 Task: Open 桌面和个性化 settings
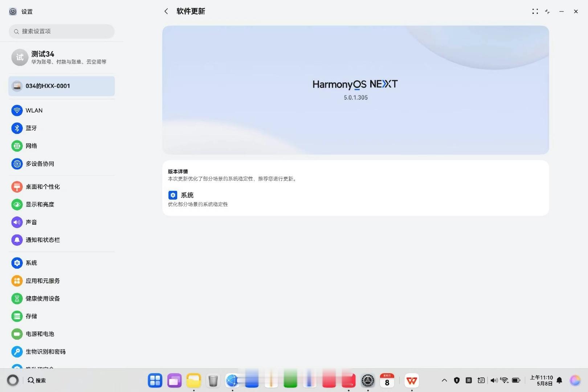pyautogui.click(x=62, y=187)
